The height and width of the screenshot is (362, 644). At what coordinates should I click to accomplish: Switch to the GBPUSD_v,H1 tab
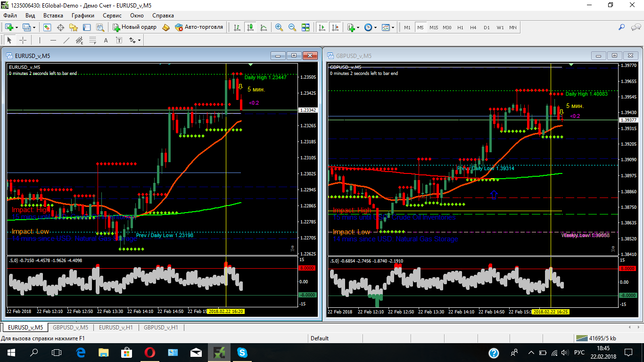(161, 327)
